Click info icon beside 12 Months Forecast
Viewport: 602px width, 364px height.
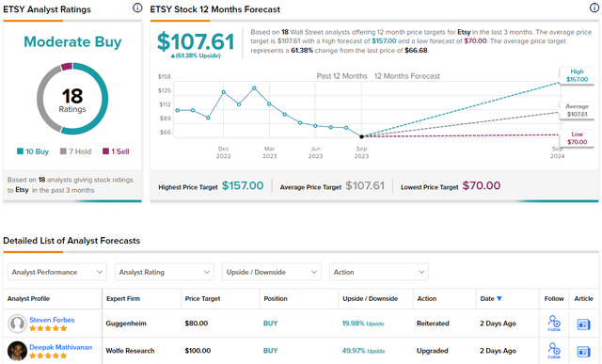[594, 8]
